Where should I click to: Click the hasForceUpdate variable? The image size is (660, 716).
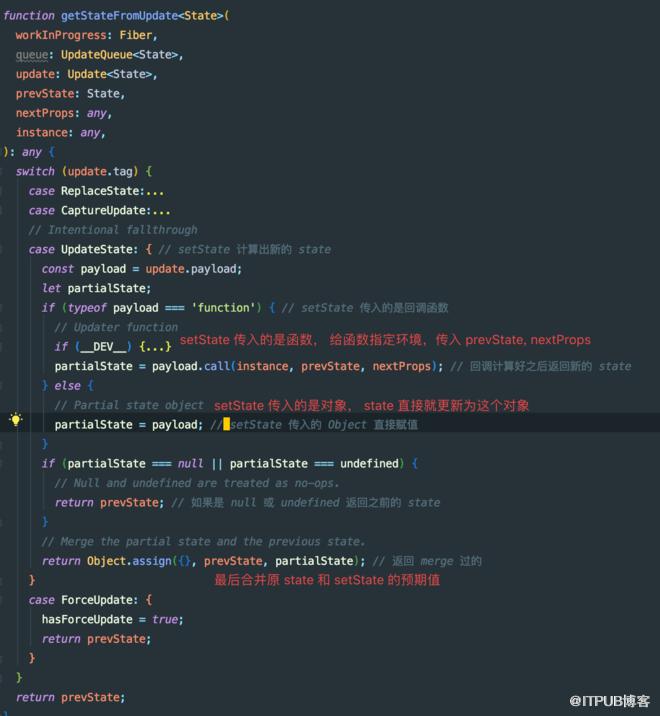pos(87,619)
